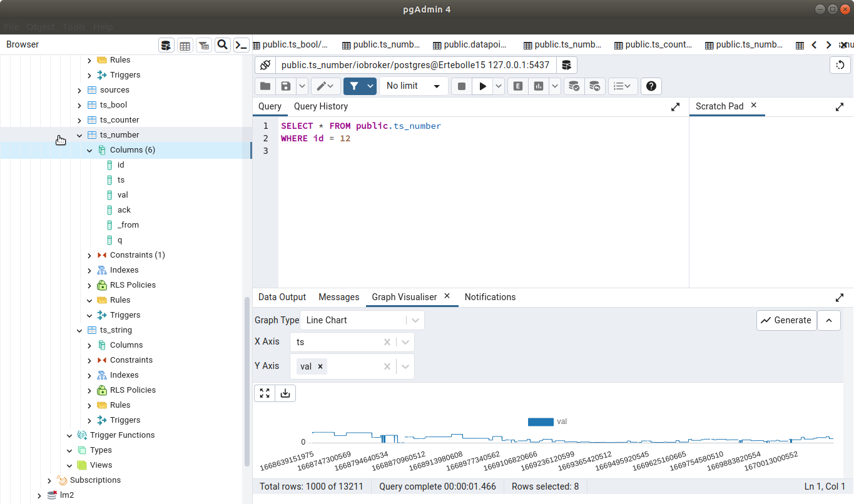Stop the running query with the square button
This screenshot has width=854, height=504.
tap(462, 86)
